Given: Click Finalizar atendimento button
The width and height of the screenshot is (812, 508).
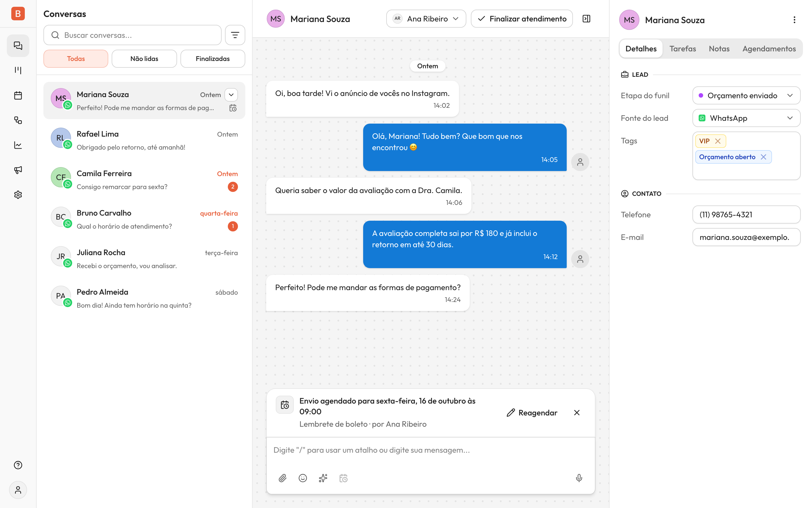Looking at the screenshot, I should point(521,19).
